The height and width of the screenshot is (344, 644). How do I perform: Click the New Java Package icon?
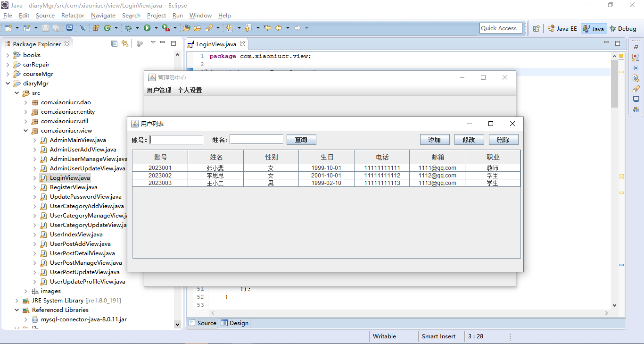[x=96, y=28]
